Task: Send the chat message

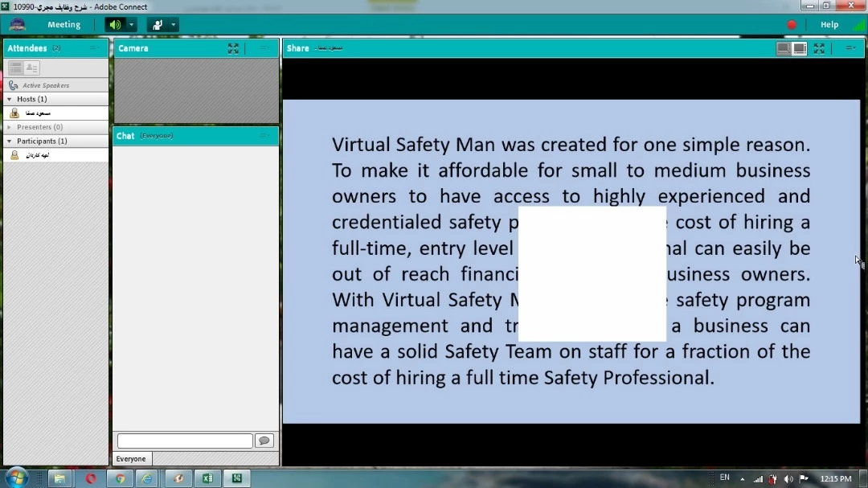Action: coord(264,441)
